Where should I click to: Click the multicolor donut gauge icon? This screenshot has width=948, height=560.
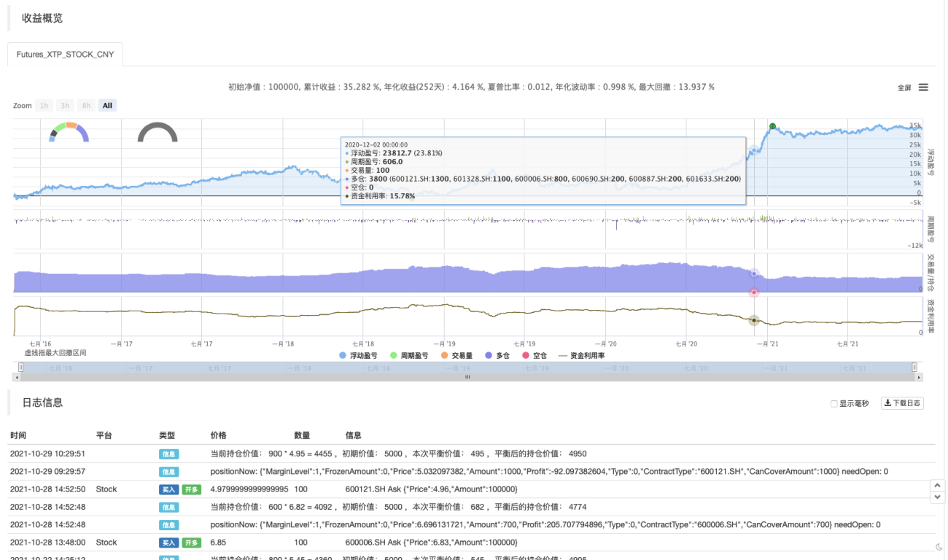click(69, 132)
